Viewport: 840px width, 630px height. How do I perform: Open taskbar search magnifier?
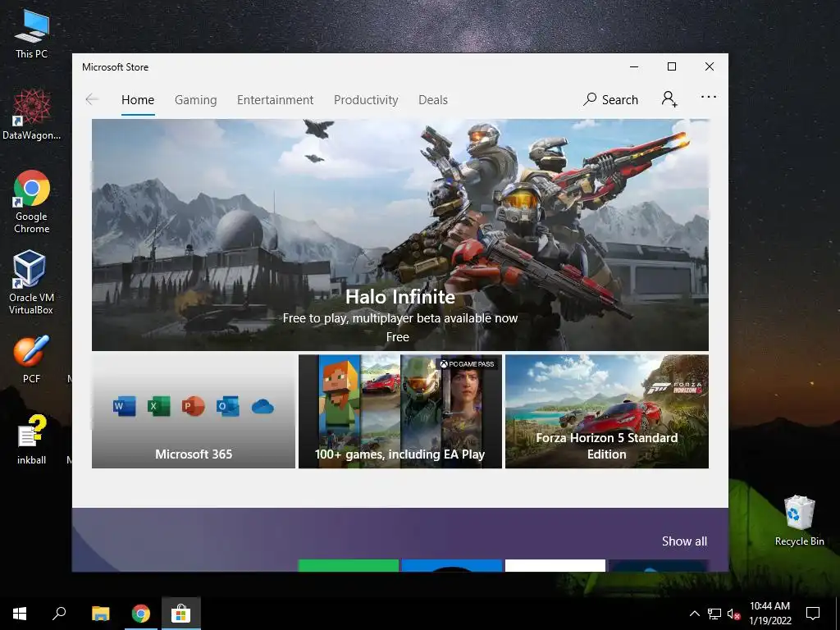59,614
